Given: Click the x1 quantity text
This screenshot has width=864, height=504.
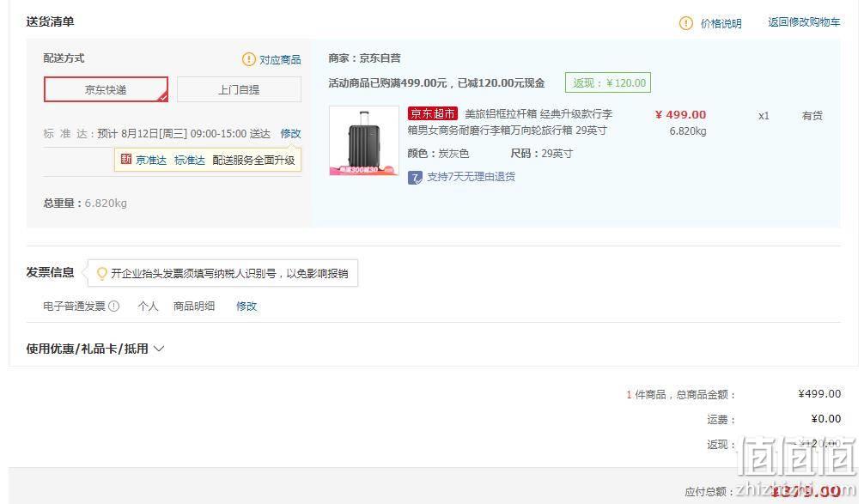Looking at the screenshot, I should 764,116.
